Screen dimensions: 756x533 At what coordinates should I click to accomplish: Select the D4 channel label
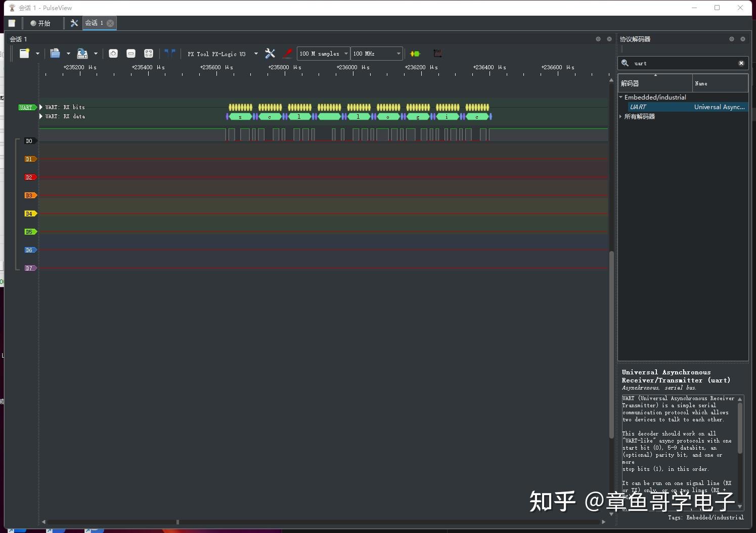pos(30,214)
